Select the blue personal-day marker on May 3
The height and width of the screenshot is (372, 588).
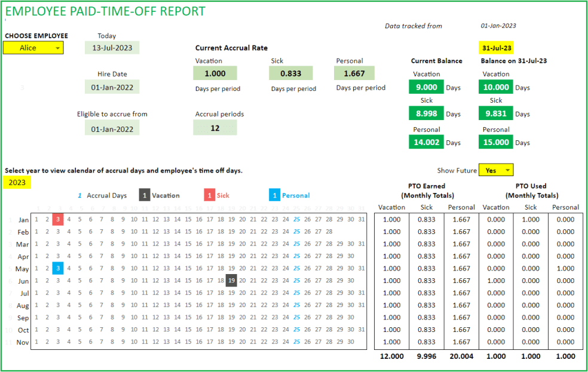[x=57, y=269]
